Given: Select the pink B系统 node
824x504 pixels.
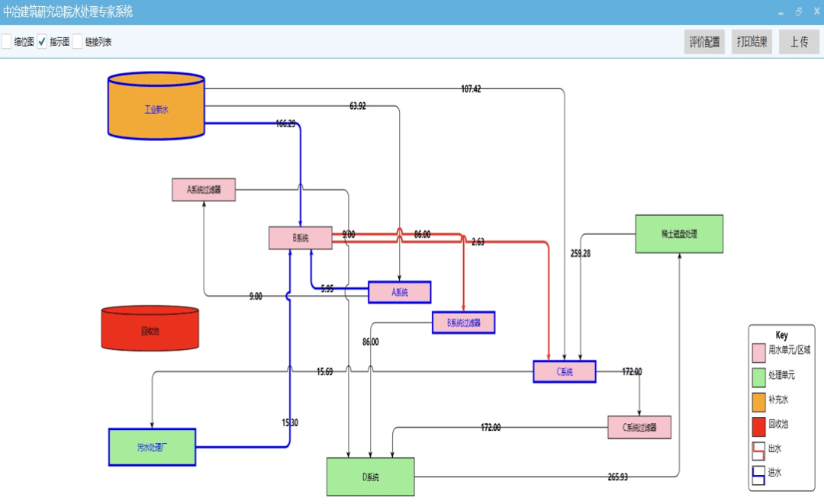Looking at the screenshot, I should (301, 238).
